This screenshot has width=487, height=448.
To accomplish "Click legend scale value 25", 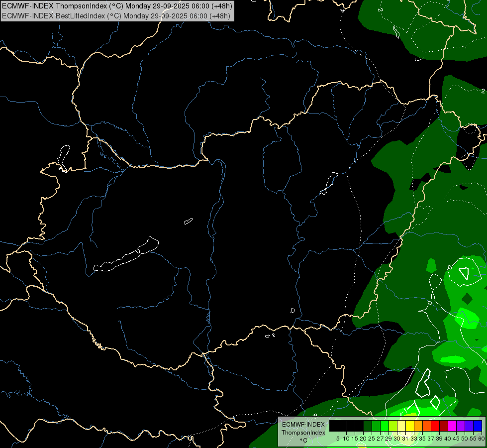I will [x=372, y=439].
